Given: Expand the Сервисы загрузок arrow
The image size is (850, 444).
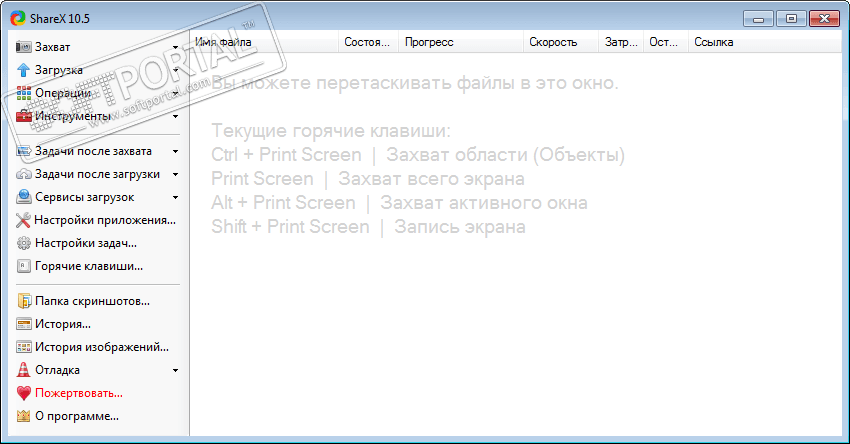Looking at the screenshot, I should coord(175,198).
